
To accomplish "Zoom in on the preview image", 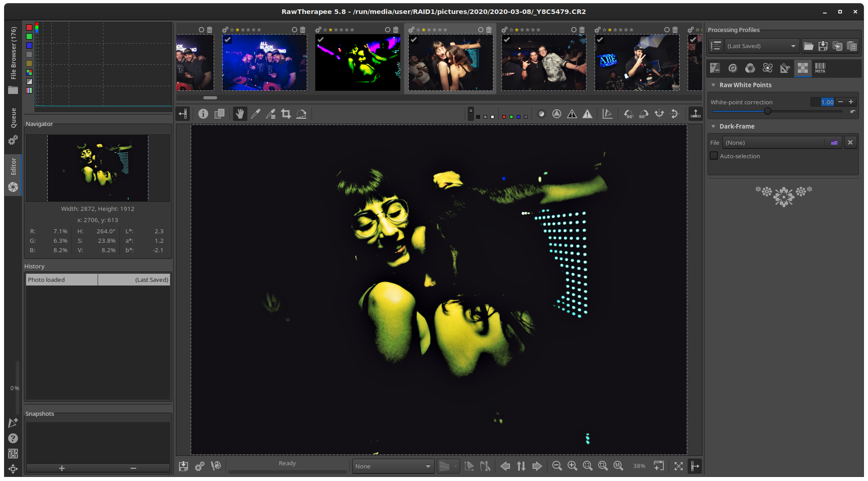I will point(572,466).
